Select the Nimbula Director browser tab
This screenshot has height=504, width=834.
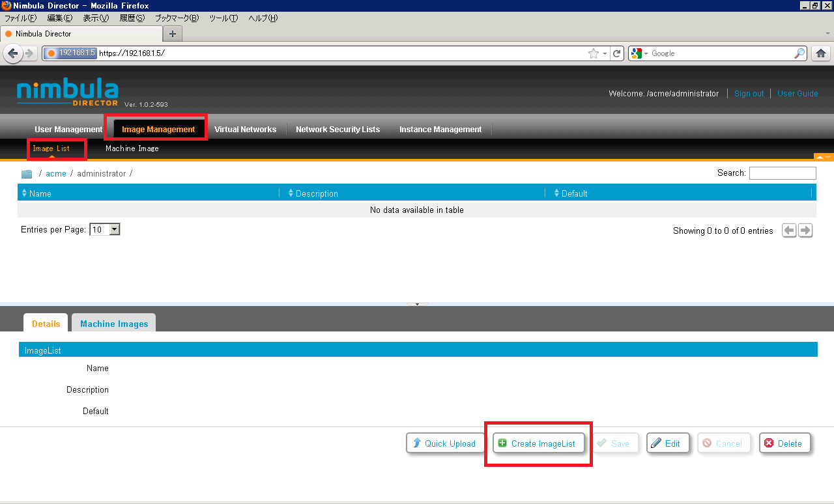[81, 34]
